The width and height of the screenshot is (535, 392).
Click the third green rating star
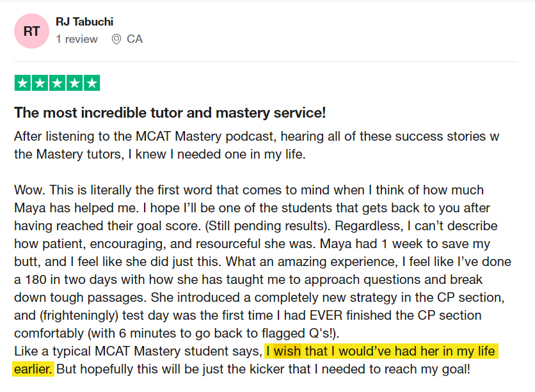(58, 83)
